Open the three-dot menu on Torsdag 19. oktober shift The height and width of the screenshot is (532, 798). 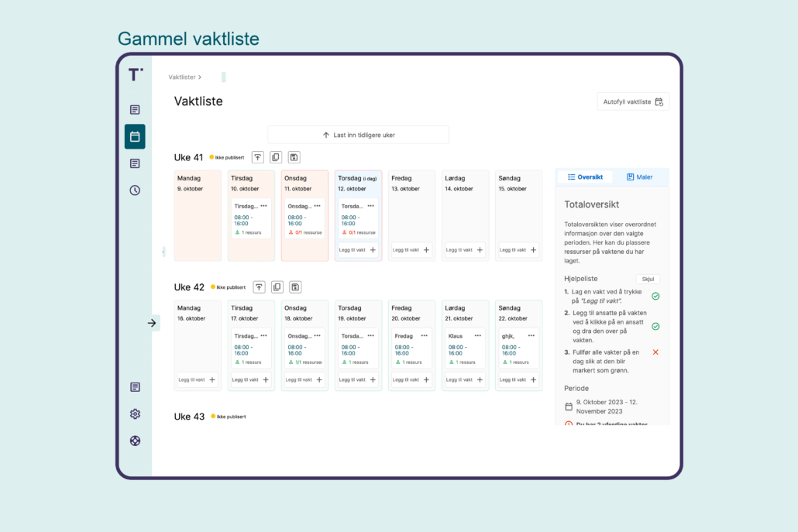370,335
